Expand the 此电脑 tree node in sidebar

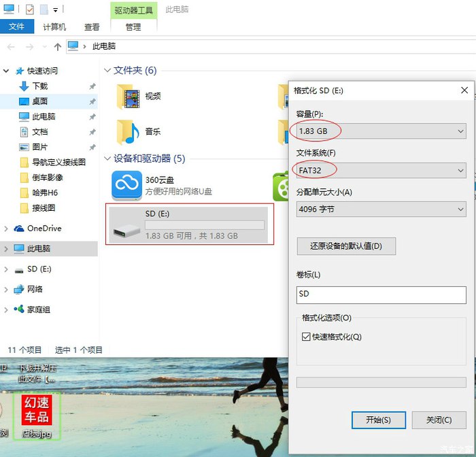(5, 249)
